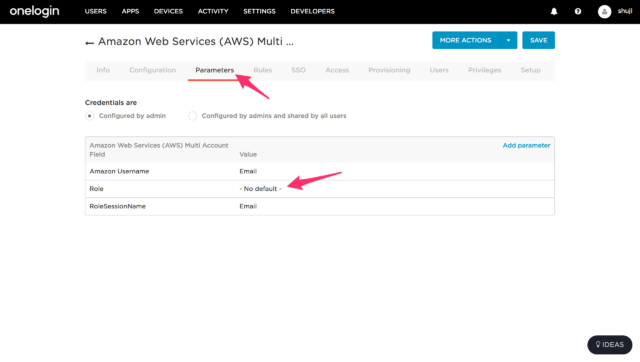640x362 pixels.
Task: Select the Parameters tab
Action: tap(215, 70)
